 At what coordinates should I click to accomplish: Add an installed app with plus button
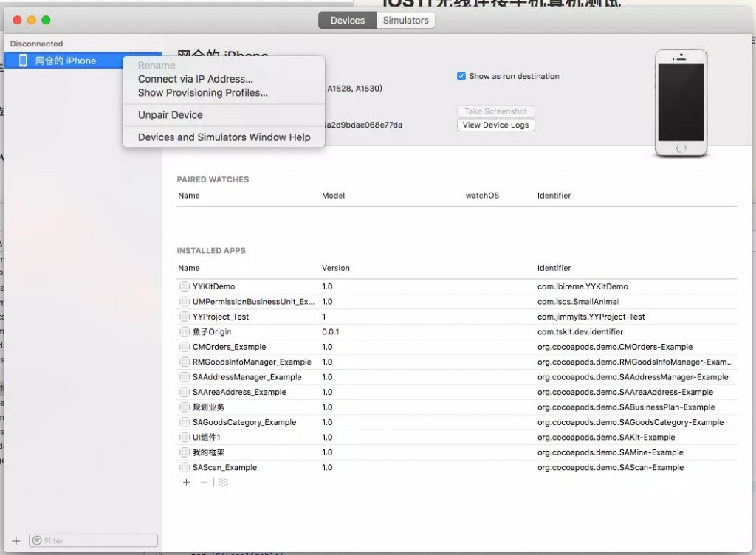[x=187, y=482]
